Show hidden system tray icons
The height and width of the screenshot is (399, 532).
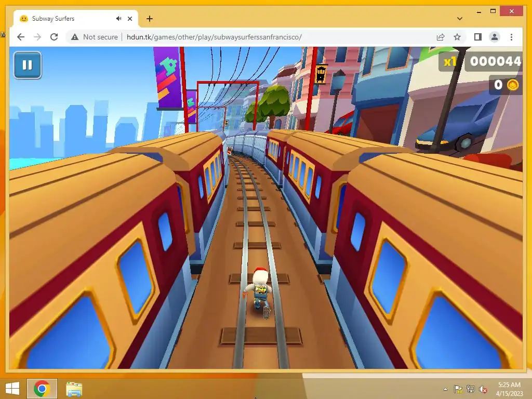coord(445,389)
